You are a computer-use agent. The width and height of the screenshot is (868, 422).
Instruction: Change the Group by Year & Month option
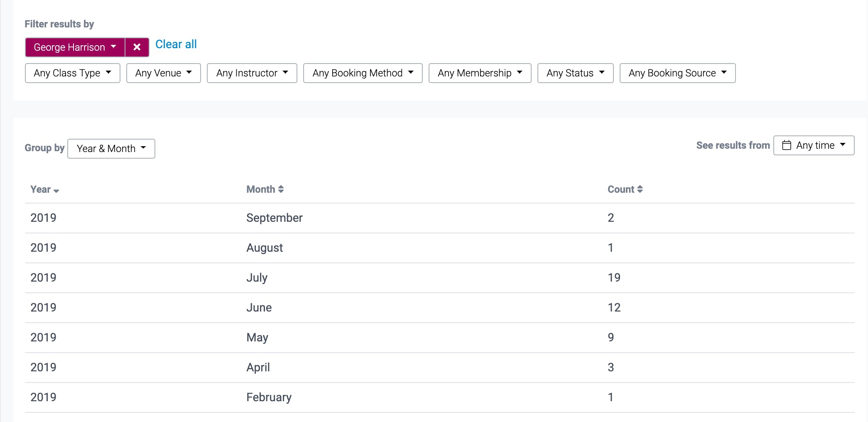click(x=111, y=148)
